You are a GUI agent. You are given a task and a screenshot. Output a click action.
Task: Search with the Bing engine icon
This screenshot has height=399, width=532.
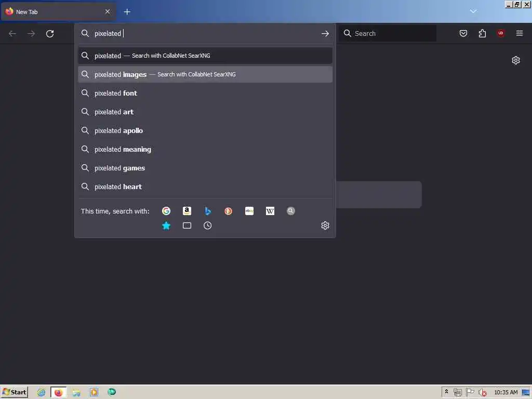pos(208,211)
